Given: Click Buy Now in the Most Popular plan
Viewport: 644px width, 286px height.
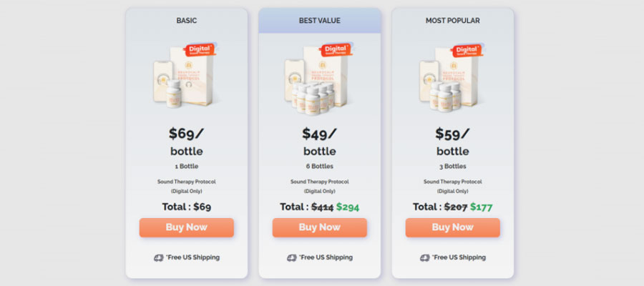Looking at the screenshot, I should tap(453, 227).
